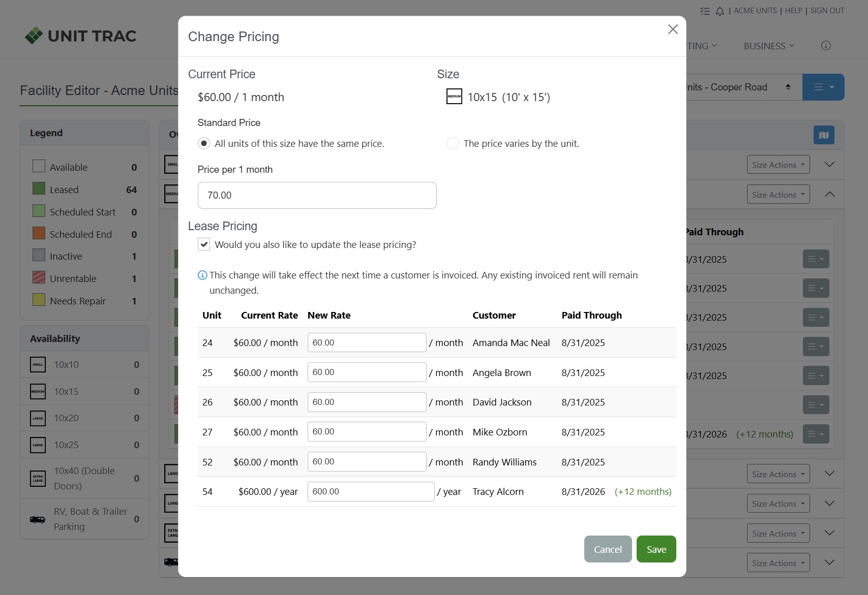Click the info circle icon in navigation bar
The image size is (868, 595).
826,46
